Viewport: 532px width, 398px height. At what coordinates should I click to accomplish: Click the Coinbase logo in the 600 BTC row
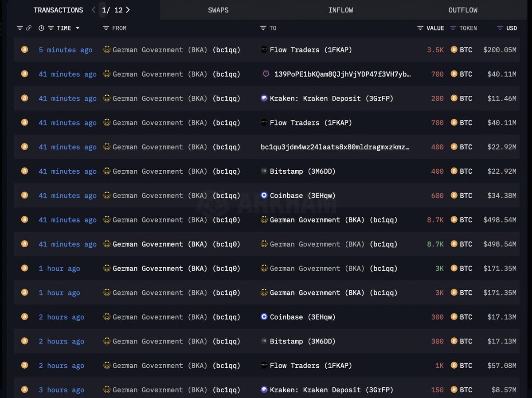(x=264, y=195)
